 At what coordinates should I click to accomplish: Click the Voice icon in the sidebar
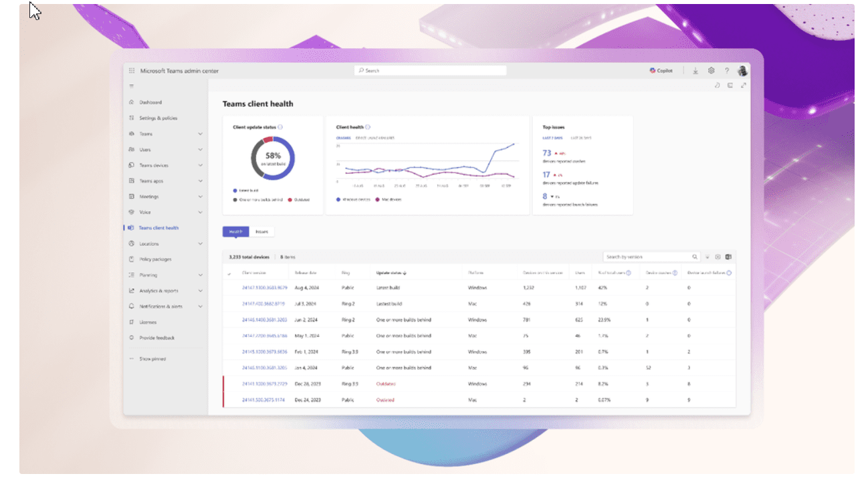132,213
